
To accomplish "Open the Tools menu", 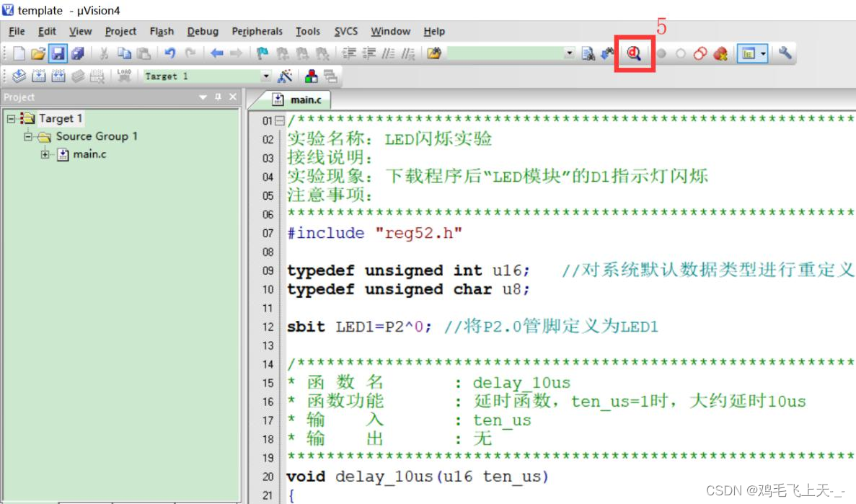I will coord(308,31).
